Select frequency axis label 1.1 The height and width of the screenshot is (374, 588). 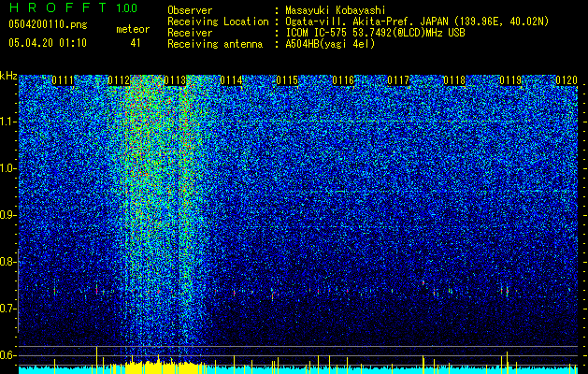[7, 122]
